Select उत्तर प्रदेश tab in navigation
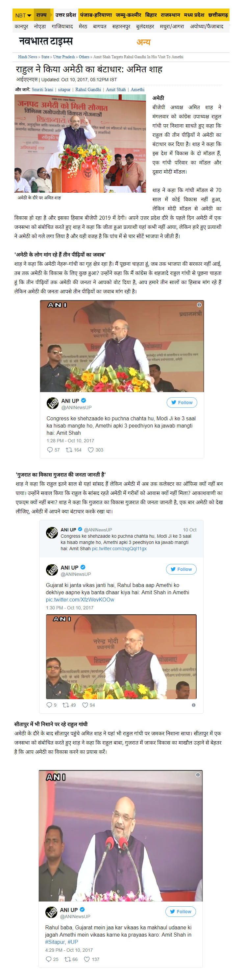 (x=65, y=15)
